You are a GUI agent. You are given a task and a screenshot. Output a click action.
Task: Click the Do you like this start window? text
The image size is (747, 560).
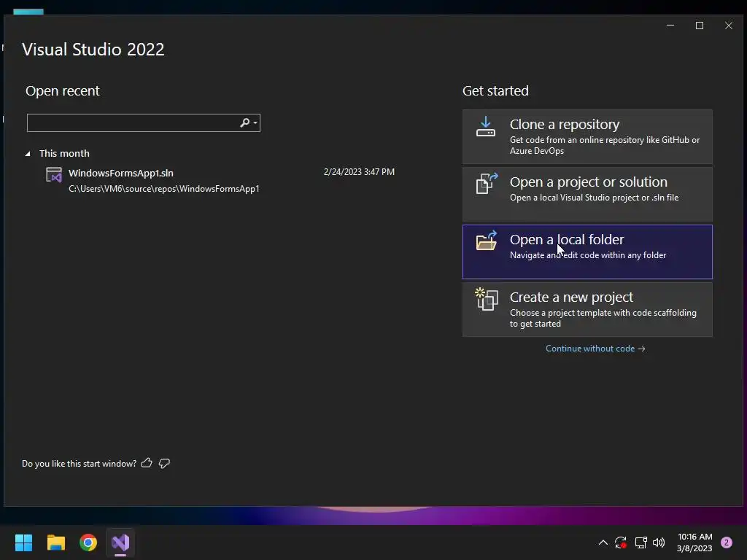[x=79, y=463]
